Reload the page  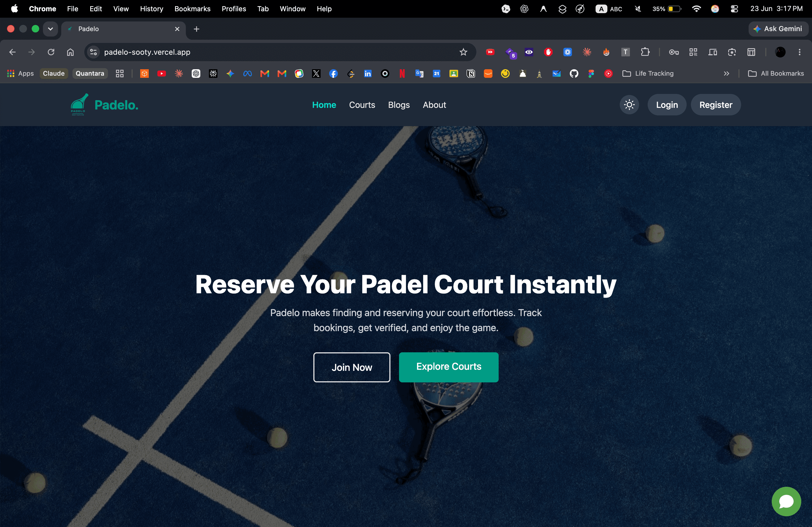(x=51, y=52)
